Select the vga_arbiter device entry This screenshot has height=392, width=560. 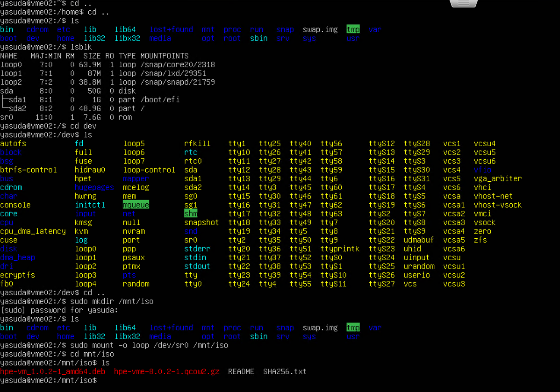tap(498, 178)
